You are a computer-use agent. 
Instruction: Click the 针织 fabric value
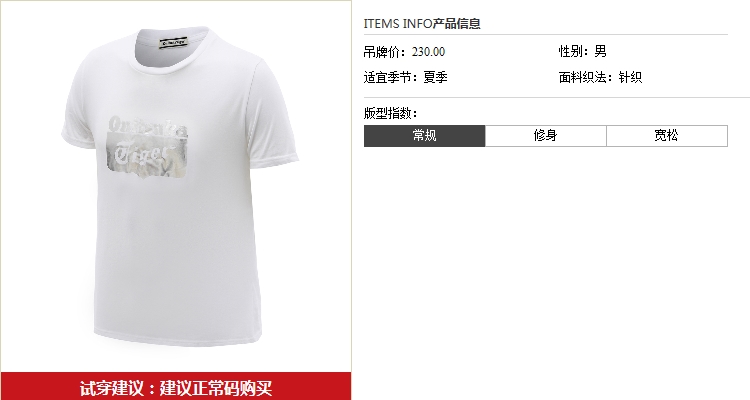[630, 77]
